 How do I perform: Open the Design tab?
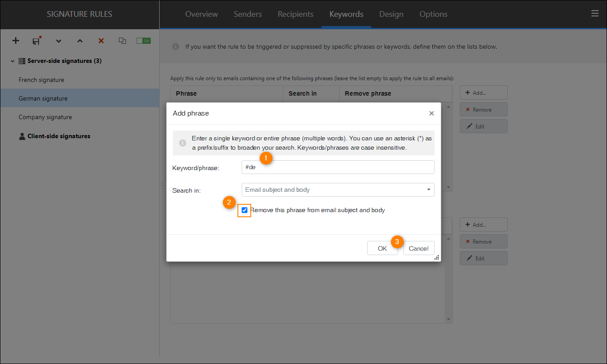point(391,14)
